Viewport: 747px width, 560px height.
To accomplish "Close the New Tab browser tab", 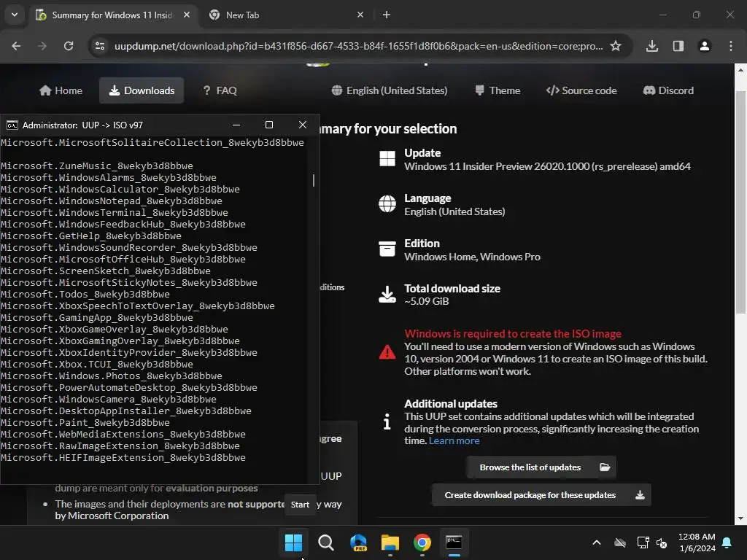I will click(x=360, y=15).
